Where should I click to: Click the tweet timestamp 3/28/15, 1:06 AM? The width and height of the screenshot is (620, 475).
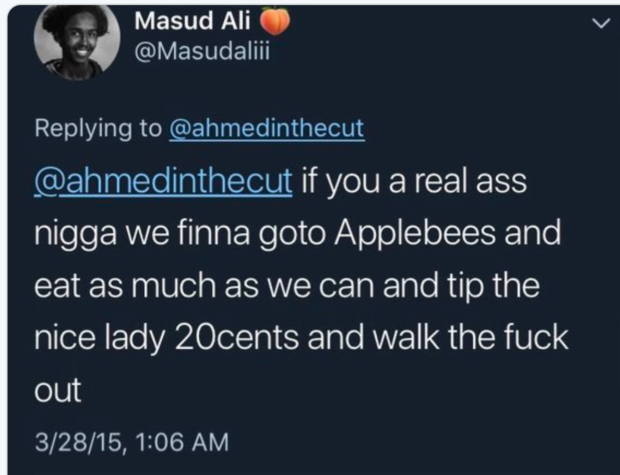coord(132,440)
